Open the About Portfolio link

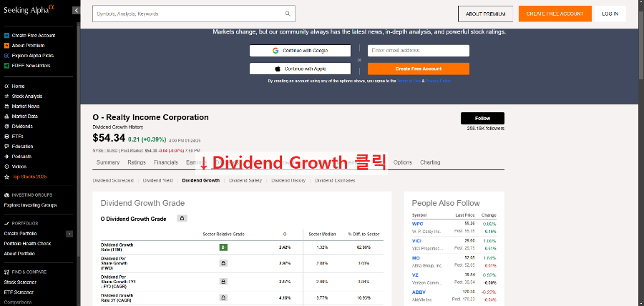click(19, 254)
